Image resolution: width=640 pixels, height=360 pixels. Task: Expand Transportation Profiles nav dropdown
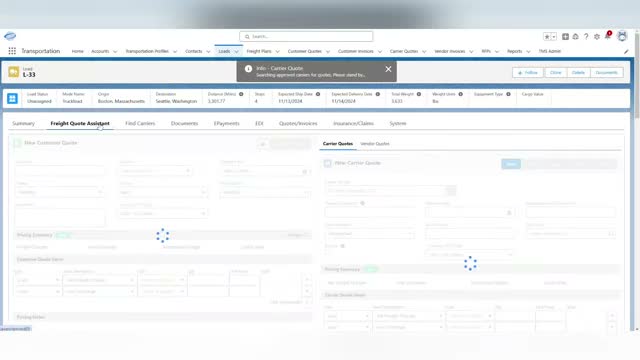(x=175, y=51)
